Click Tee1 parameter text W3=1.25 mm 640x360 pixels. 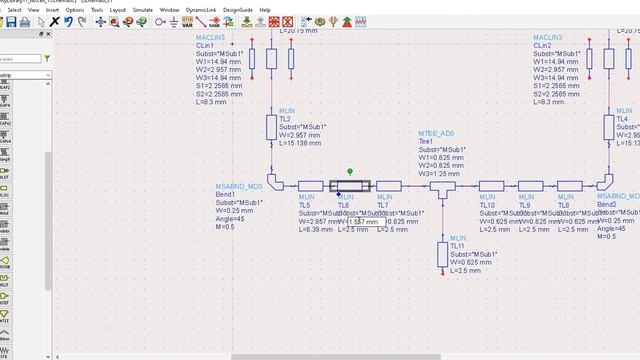(439, 174)
